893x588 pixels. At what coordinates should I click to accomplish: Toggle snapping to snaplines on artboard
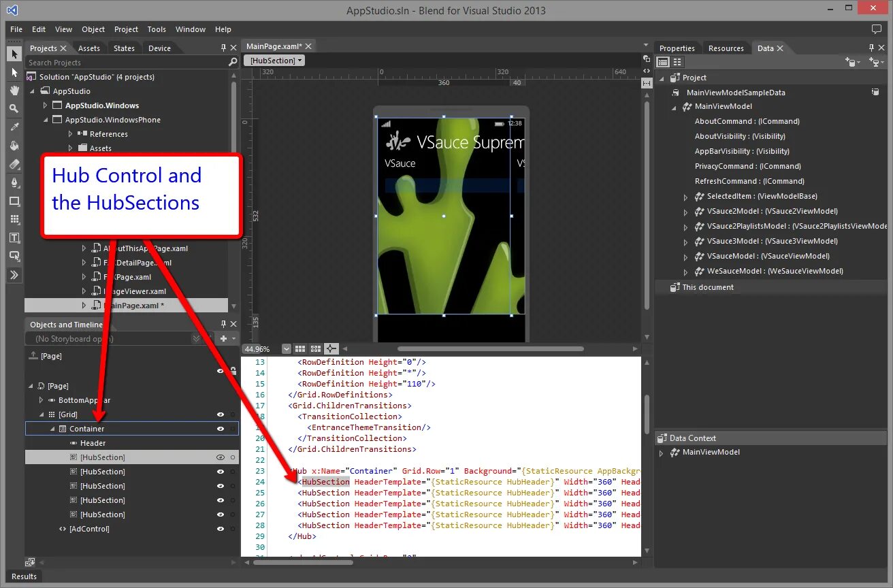pos(331,348)
